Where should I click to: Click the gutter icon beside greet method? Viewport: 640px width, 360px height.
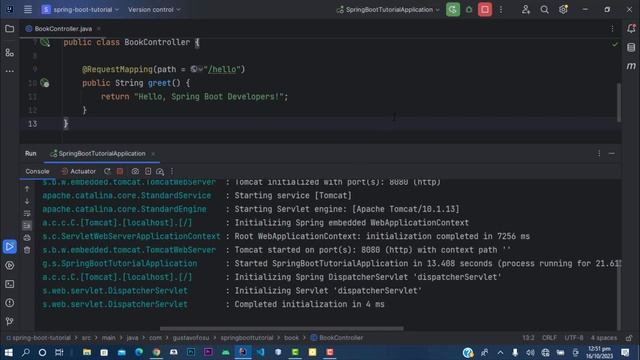(x=45, y=83)
